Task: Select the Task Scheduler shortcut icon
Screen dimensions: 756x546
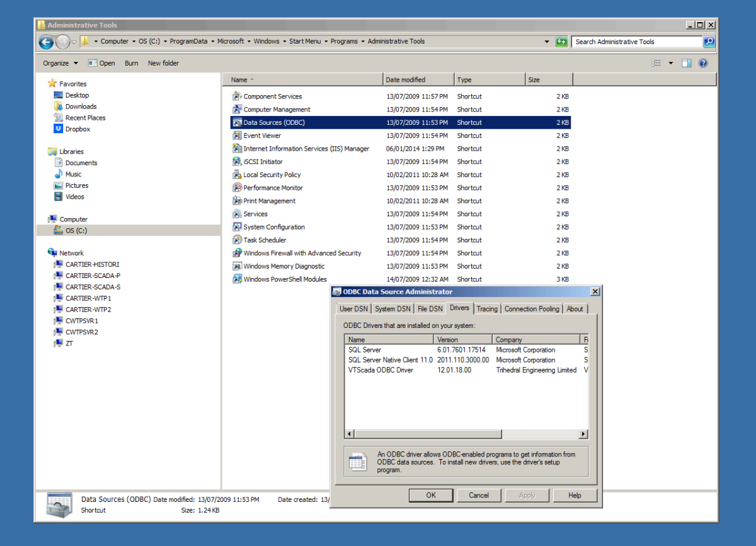Action: (x=237, y=240)
